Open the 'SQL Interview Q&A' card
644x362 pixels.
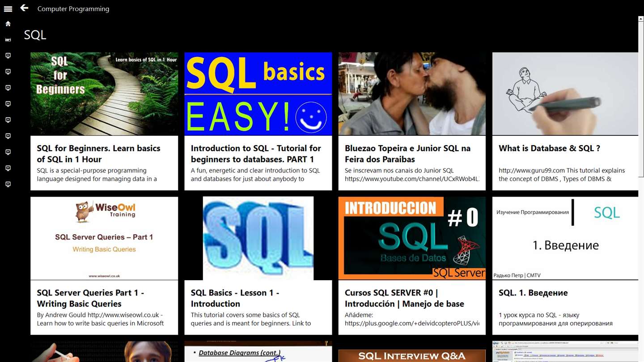(x=412, y=355)
